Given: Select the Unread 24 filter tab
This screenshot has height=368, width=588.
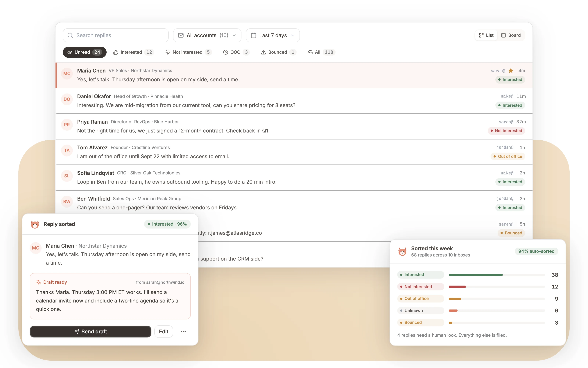Looking at the screenshot, I should pyautogui.click(x=85, y=52).
